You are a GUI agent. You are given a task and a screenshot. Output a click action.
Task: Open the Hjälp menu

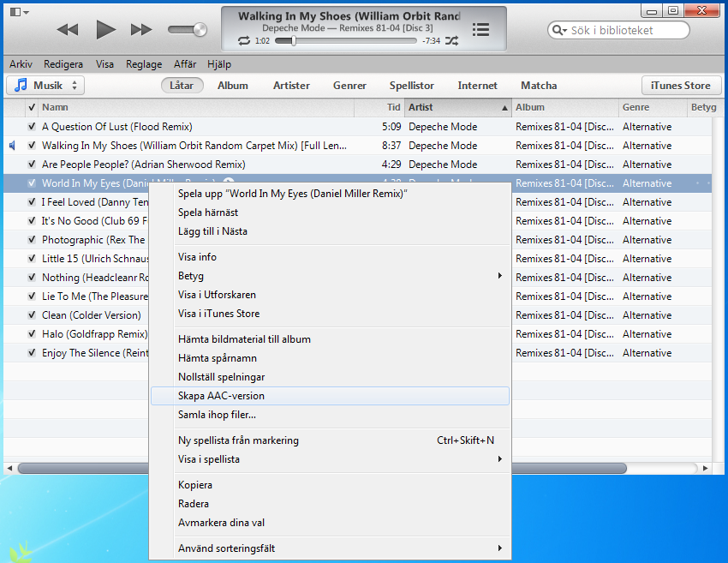click(x=219, y=64)
